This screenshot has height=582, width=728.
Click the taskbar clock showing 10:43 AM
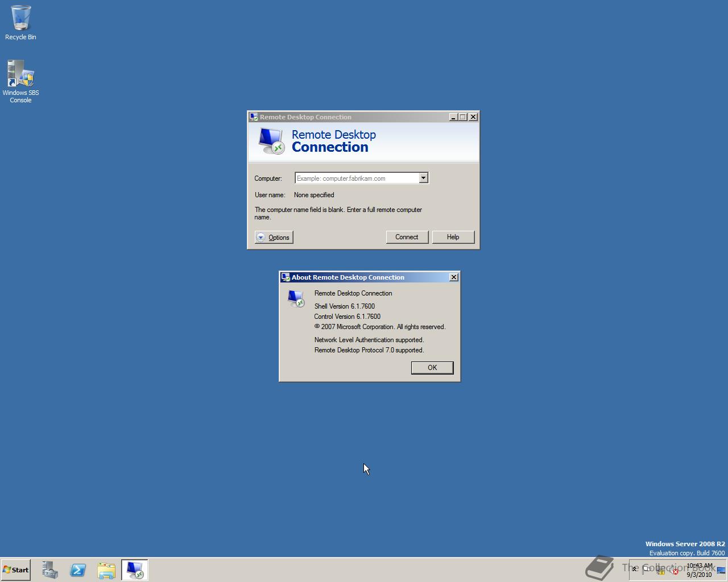pyautogui.click(x=699, y=570)
